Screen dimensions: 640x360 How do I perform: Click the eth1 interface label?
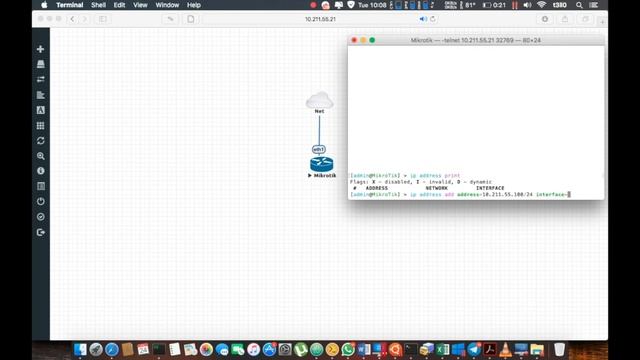318,149
